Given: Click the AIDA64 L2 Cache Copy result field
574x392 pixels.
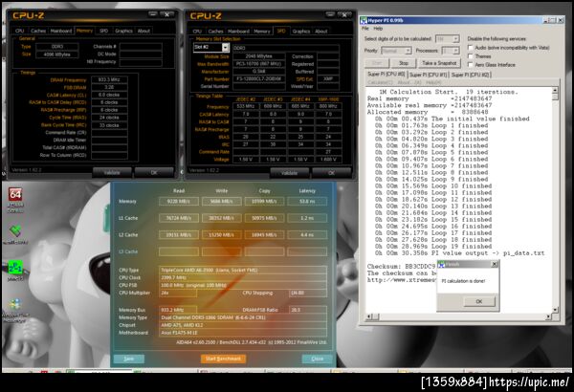Looking at the screenshot, I should [x=264, y=235].
